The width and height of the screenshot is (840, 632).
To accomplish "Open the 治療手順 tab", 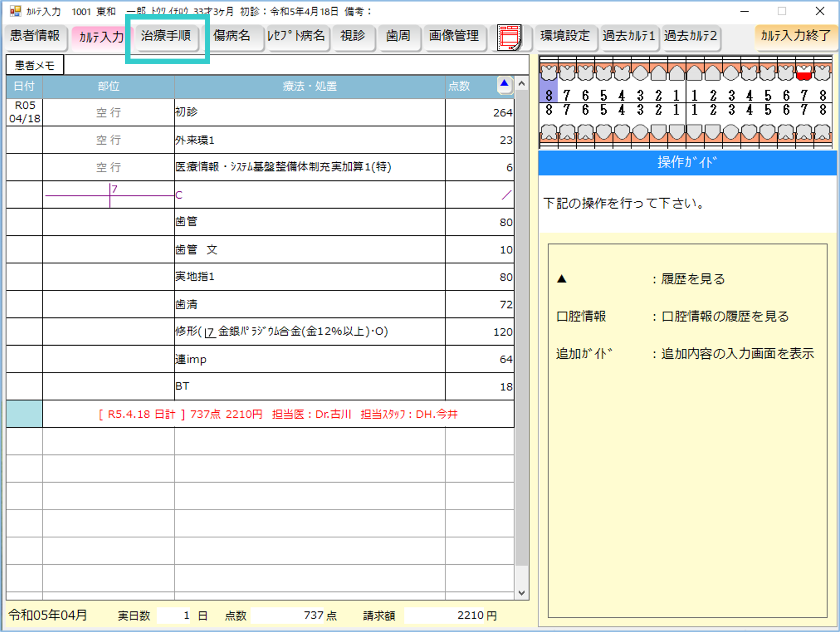I will 166,36.
